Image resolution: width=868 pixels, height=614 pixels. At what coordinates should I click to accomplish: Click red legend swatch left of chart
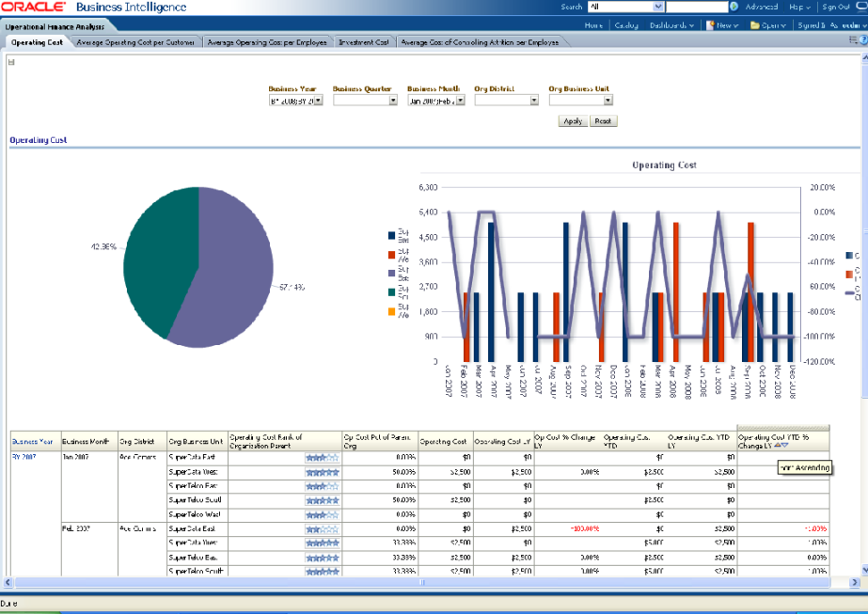click(x=391, y=255)
